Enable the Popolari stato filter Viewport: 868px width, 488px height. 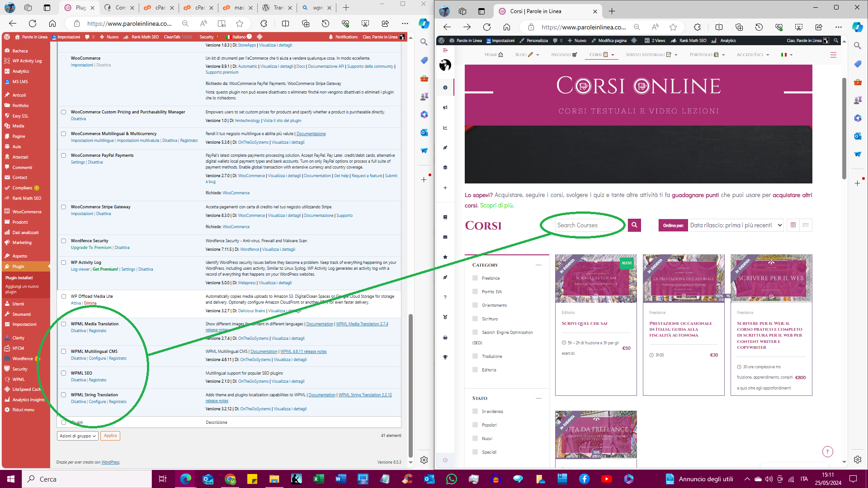click(475, 425)
